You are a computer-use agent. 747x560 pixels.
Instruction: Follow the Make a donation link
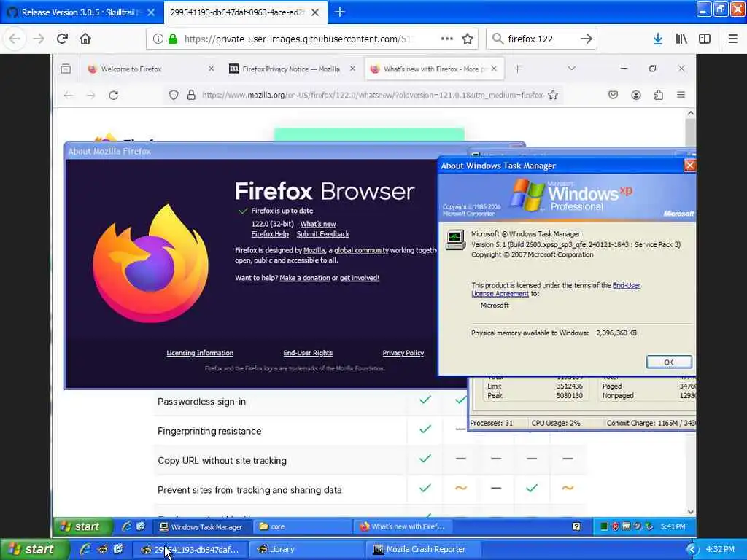(x=304, y=278)
